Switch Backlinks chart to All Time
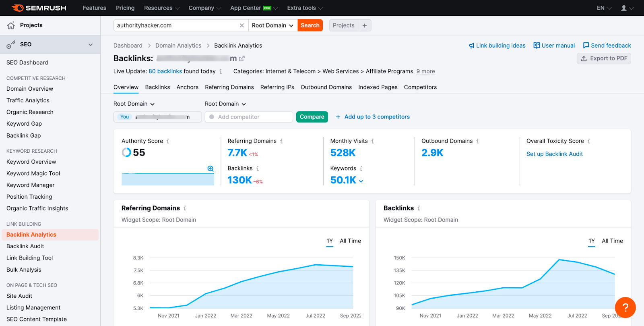 pos(612,241)
